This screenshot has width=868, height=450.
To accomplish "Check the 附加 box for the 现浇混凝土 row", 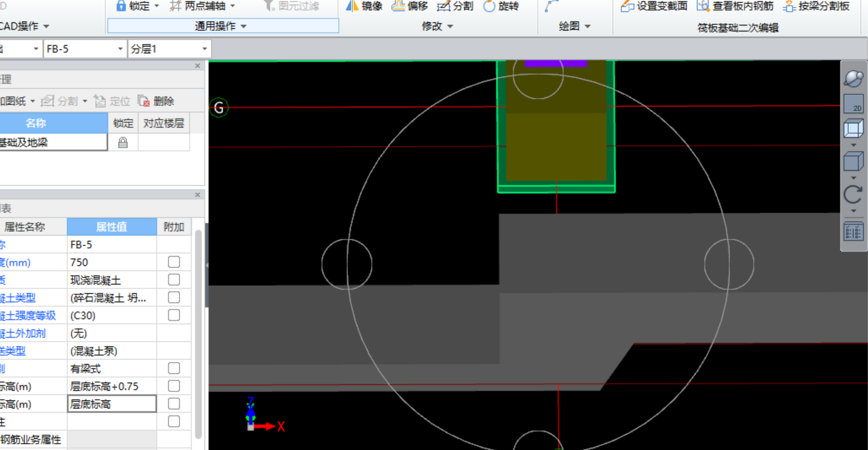I will pyautogui.click(x=174, y=280).
